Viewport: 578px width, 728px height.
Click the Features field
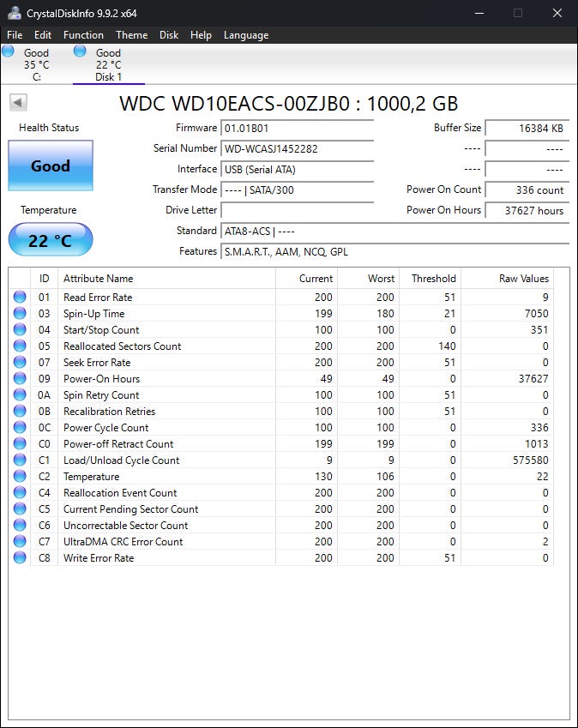(395, 251)
